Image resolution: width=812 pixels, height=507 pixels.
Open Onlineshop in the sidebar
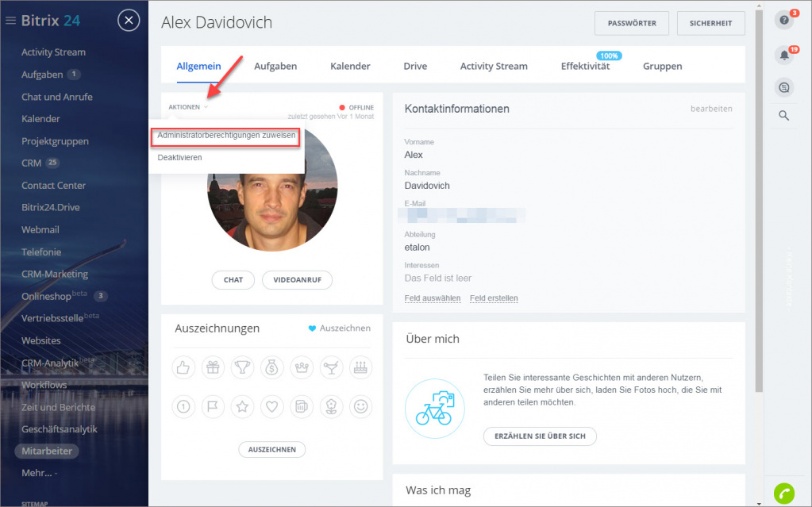coord(46,296)
